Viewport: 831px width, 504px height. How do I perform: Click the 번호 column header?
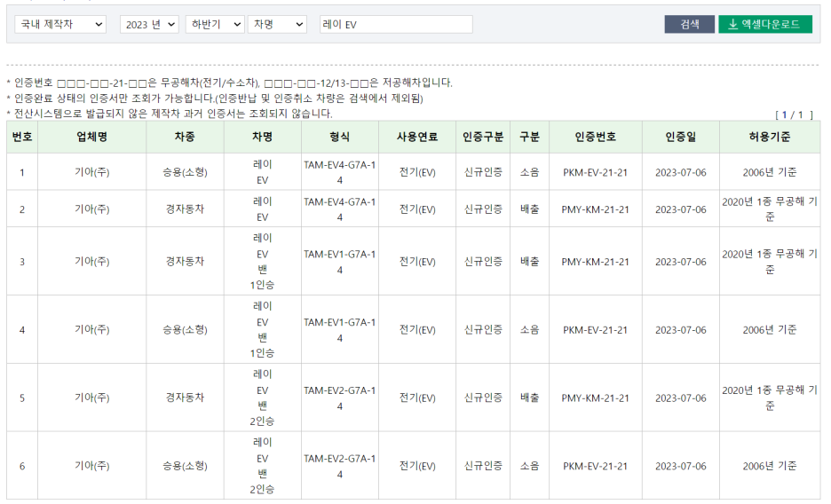(22, 138)
